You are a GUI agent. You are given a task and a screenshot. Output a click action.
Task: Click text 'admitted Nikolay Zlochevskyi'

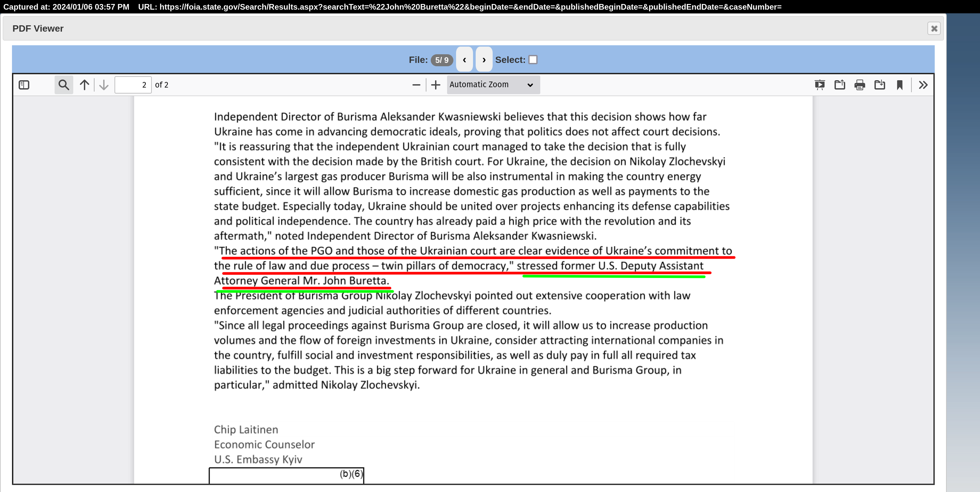tap(346, 385)
